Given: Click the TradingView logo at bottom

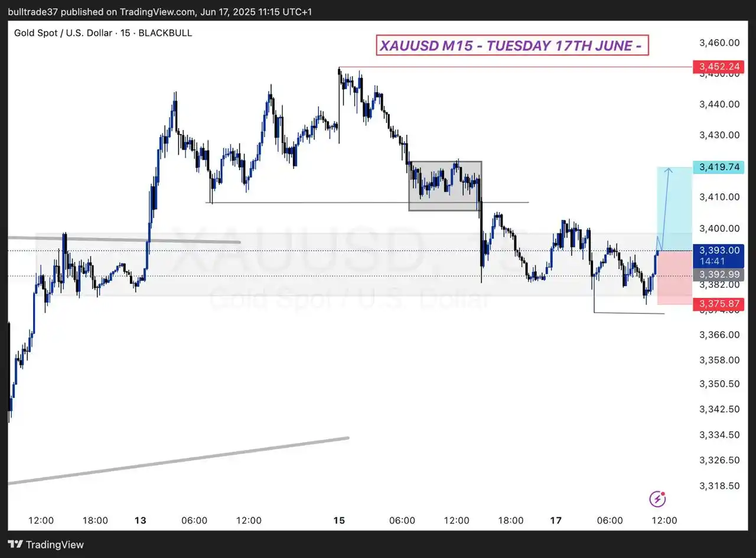Looking at the screenshot, I should coord(46,544).
